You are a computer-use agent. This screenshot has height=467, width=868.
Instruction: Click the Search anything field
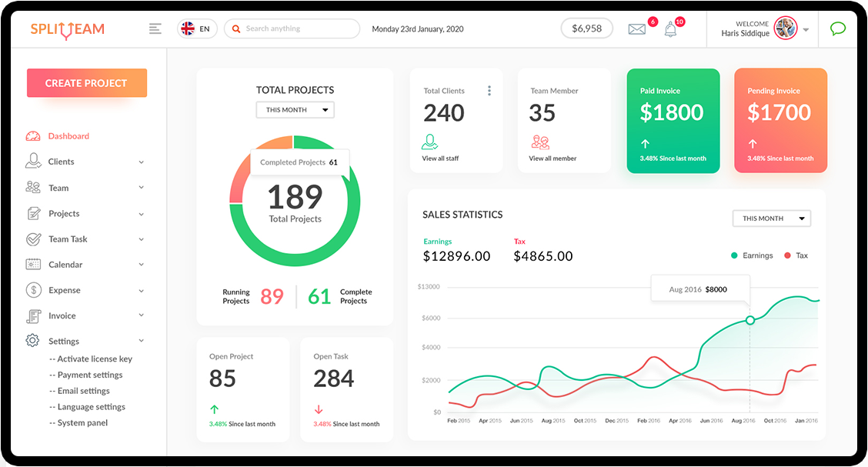click(x=296, y=29)
